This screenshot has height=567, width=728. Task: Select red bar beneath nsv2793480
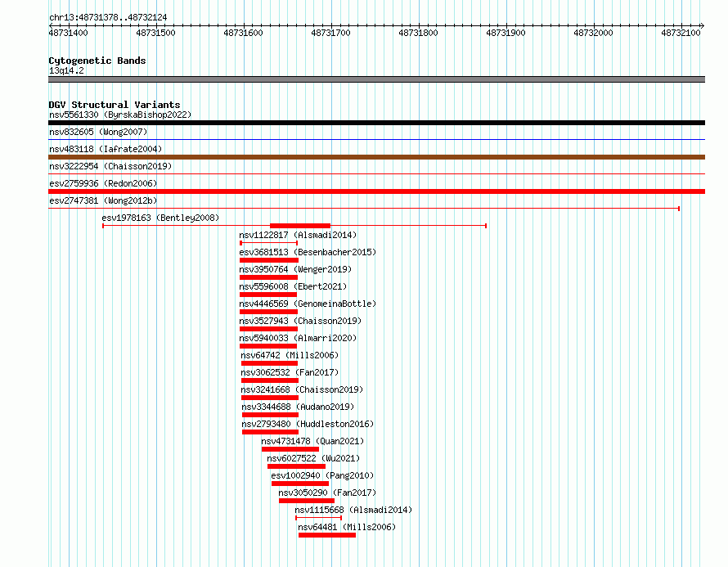click(270, 432)
